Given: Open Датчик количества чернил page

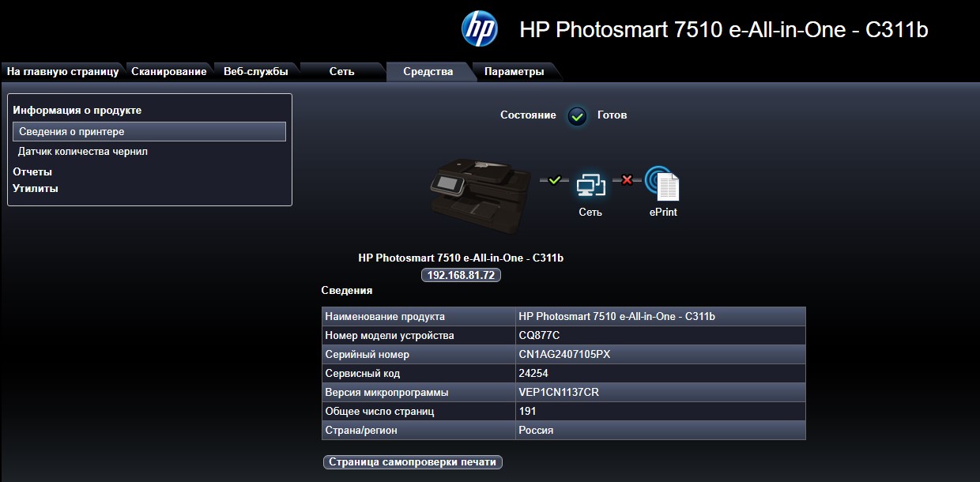Looking at the screenshot, I should tap(83, 151).
